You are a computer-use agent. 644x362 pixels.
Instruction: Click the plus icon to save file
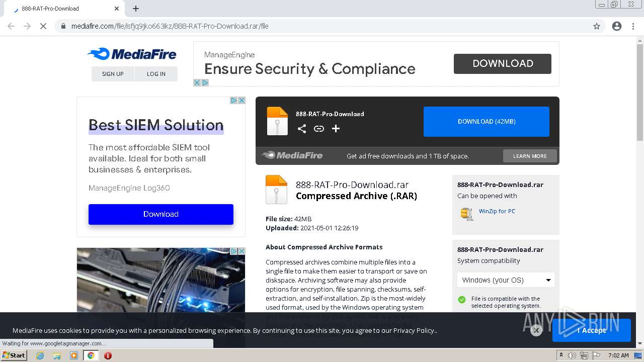pos(336,129)
